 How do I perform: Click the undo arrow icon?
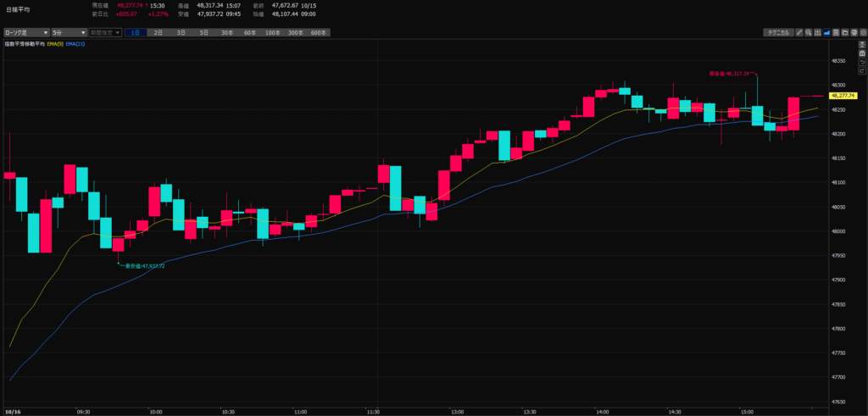(x=862, y=63)
